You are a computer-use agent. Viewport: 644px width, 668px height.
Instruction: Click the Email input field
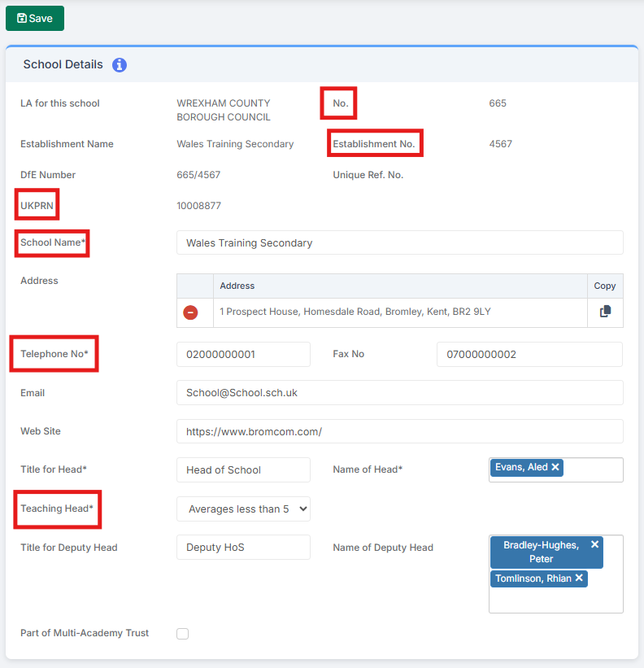400,392
